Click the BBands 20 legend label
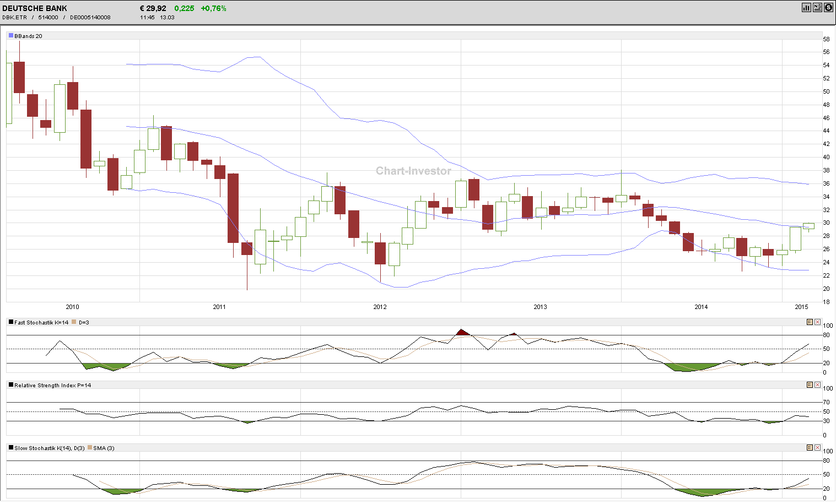This screenshot has width=836, height=504. pyautogui.click(x=28, y=36)
